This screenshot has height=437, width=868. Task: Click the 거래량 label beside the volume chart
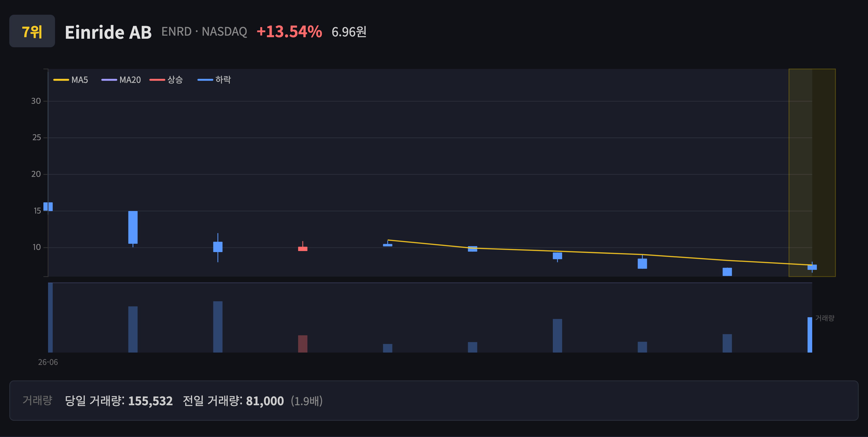coord(825,318)
